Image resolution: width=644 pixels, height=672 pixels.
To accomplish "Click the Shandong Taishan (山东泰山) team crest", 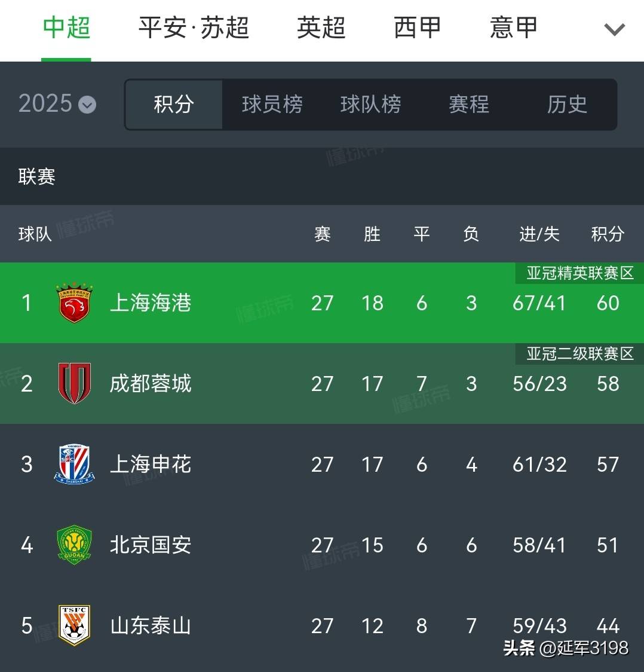I will [74, 625].
